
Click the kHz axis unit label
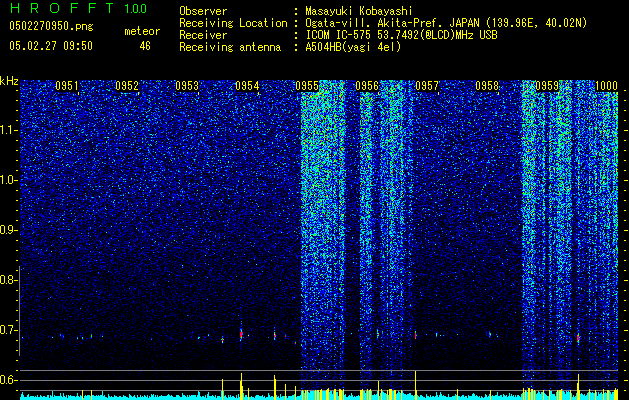click(9, 81)
